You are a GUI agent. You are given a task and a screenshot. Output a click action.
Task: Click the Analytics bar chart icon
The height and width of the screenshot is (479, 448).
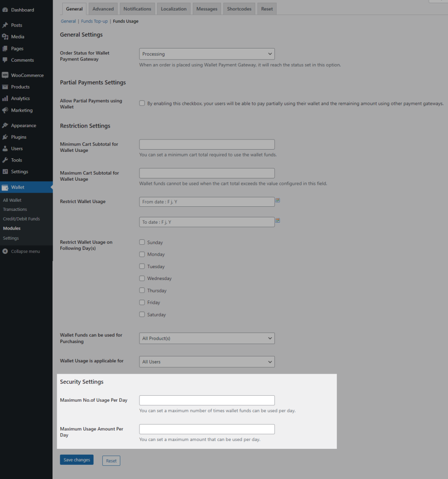[5, 98]
